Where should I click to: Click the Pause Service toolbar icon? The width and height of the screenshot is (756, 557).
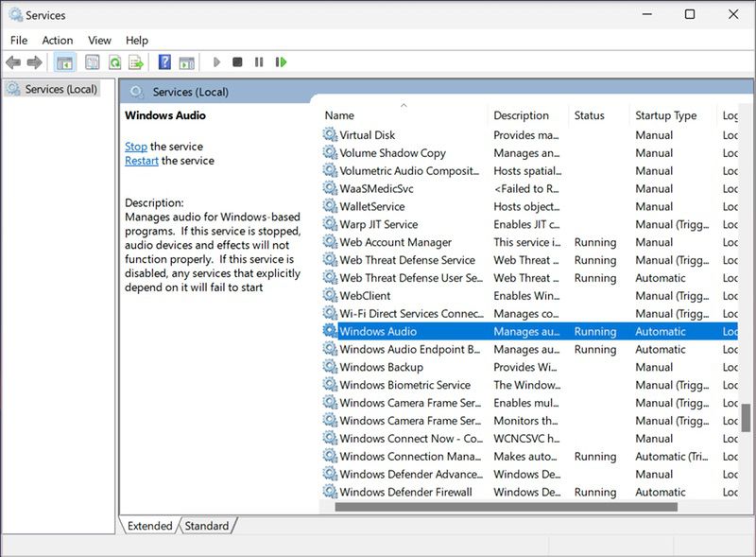pyautogui.click(x=259, y=61)
